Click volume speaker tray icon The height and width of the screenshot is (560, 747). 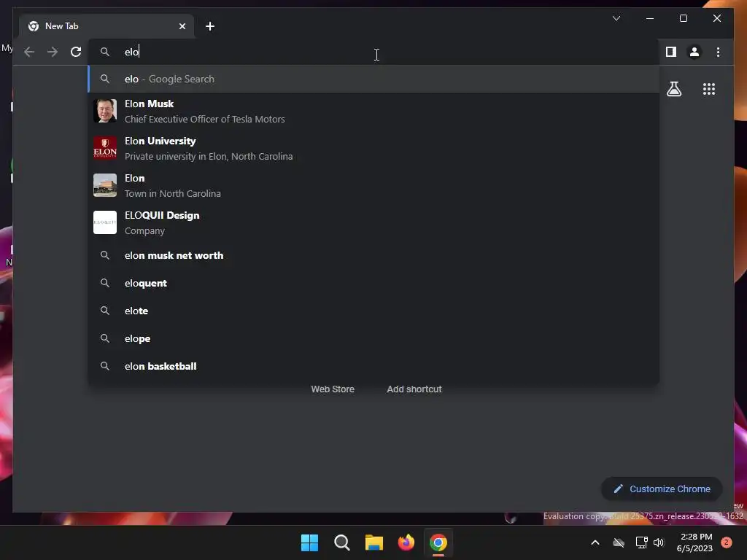(659, 542)
